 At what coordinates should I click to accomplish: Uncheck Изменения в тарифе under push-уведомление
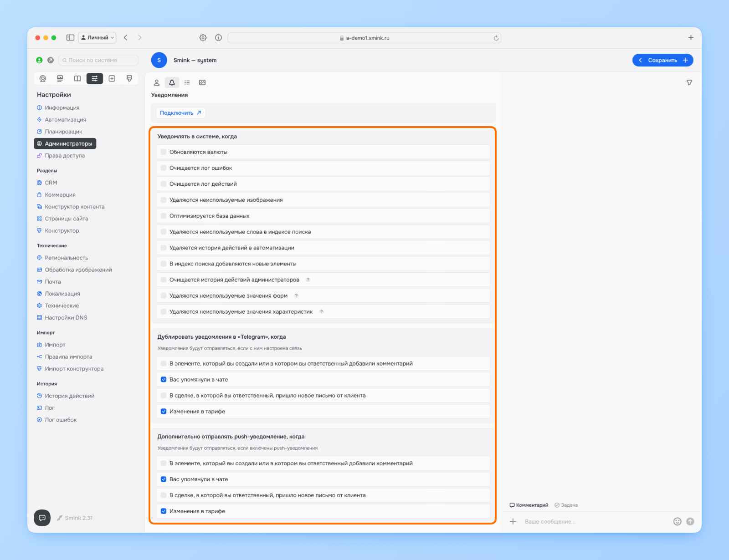(x=164, y=511)
